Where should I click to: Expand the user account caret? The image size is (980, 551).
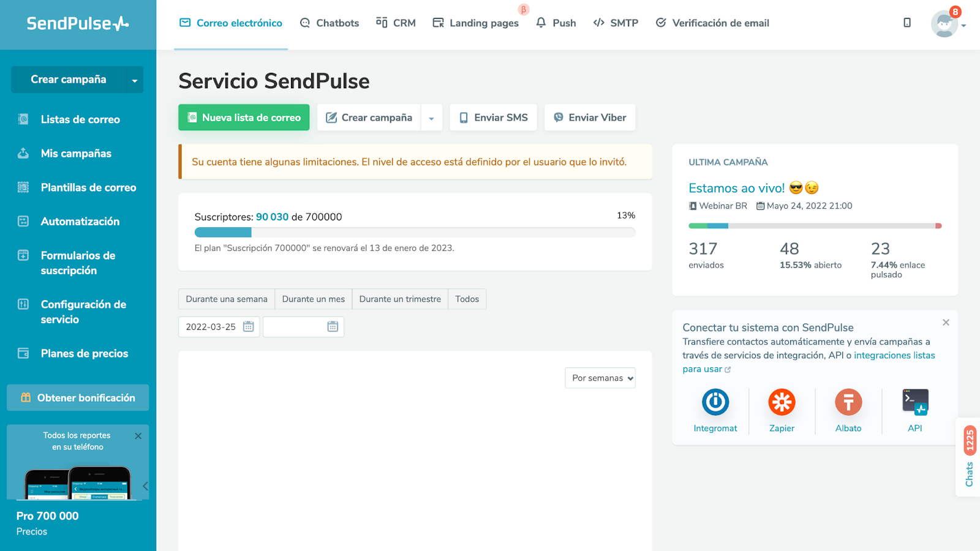tap(963, 26)
